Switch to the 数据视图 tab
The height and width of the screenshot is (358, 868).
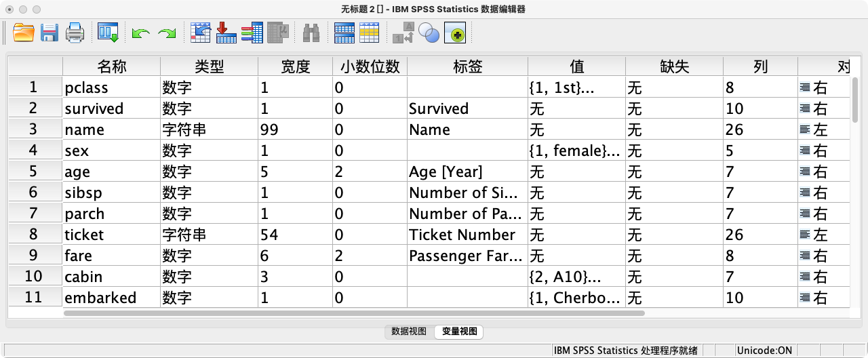pos(409,332)
